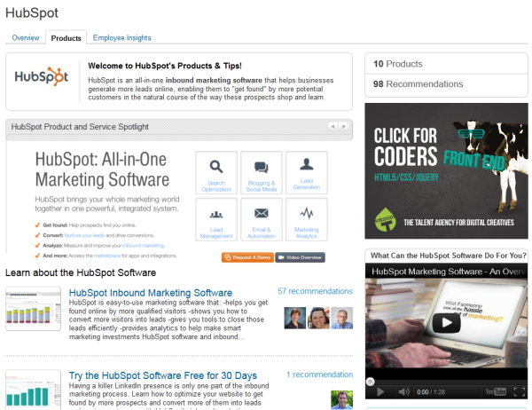Open the Marketing Analytics tile

coord(307,220)
